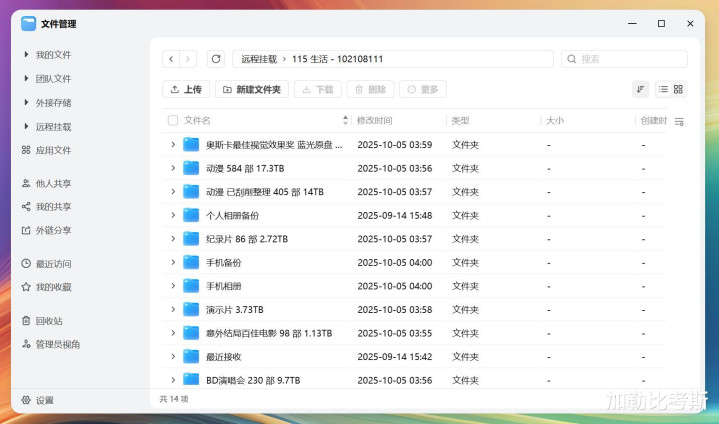Viewport: 719px width, 424px height.
Task: Switch to grid view layout
Action: point(678,89)
